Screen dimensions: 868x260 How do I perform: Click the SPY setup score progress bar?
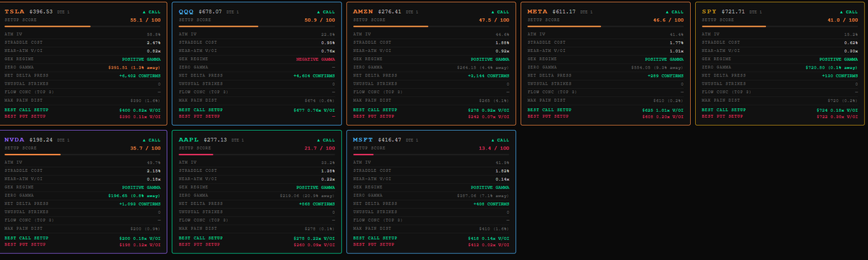(780, 27)
